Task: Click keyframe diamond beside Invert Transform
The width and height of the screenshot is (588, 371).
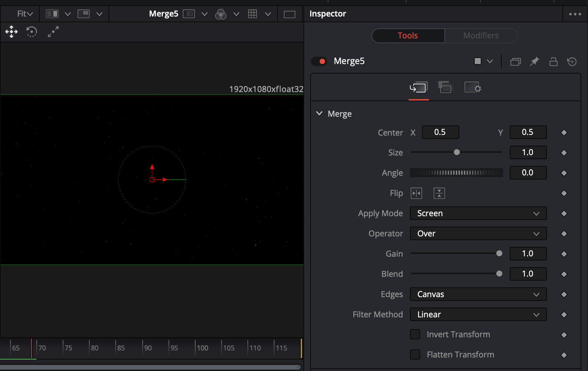Action: [564, 335]
